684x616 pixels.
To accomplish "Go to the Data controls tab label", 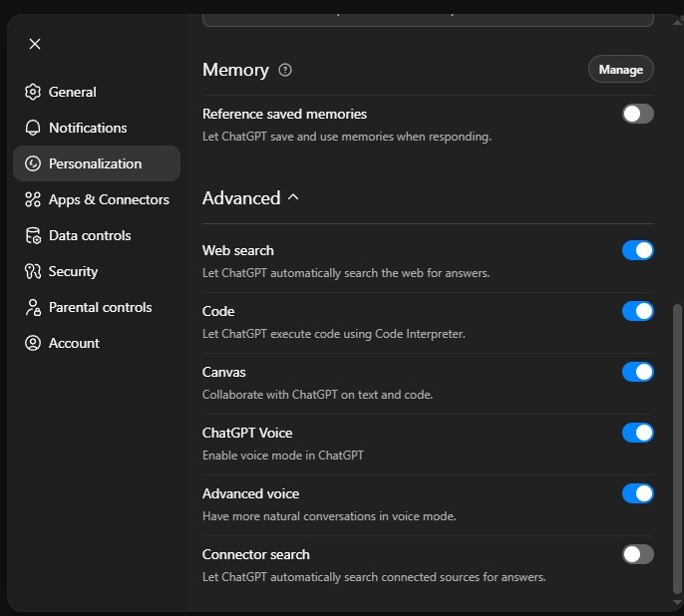I will pyautogui.click(x=90, y=235).
